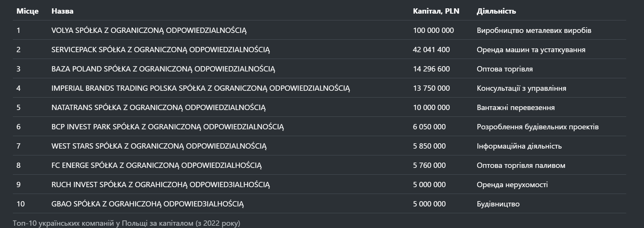
Task: Click the GBAO company name
Action: [147, 204]
